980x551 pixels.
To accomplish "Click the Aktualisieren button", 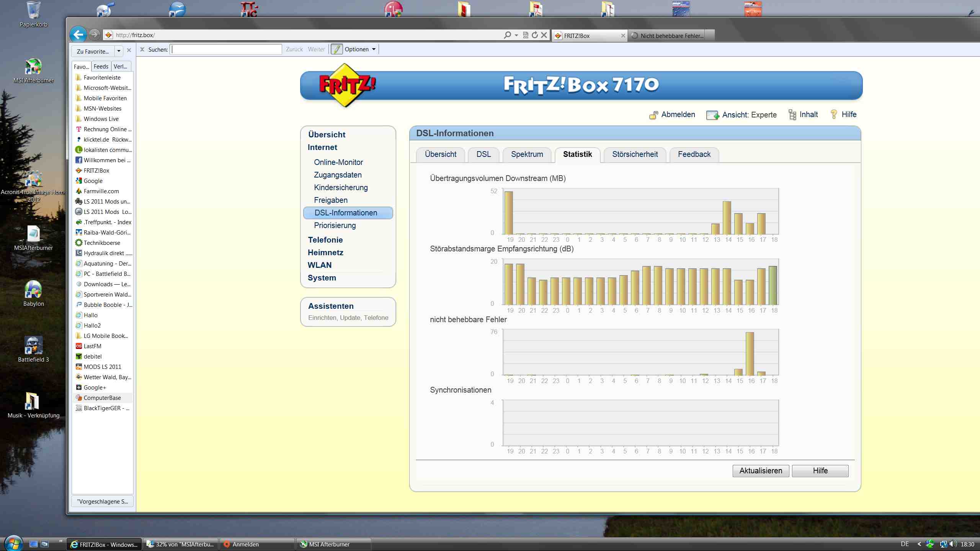I will [760, 471].
